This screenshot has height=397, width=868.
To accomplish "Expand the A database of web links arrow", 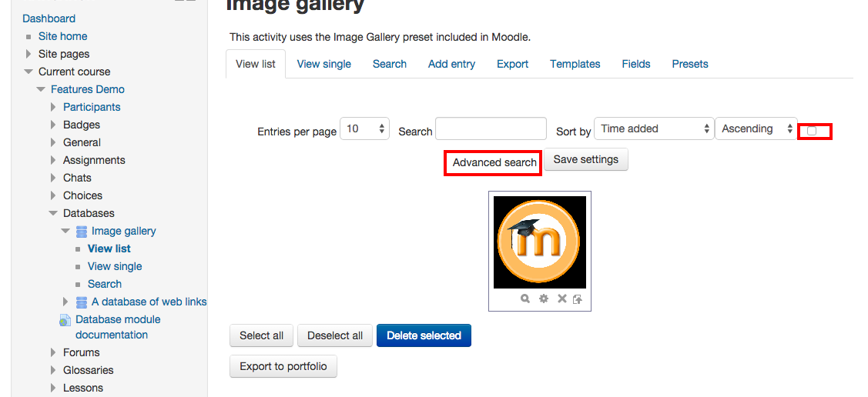I will [65, 302].
